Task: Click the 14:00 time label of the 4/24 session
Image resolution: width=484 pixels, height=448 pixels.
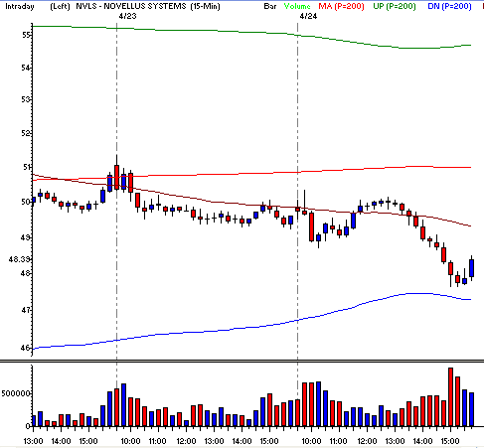Action: (x=422, y=441)
